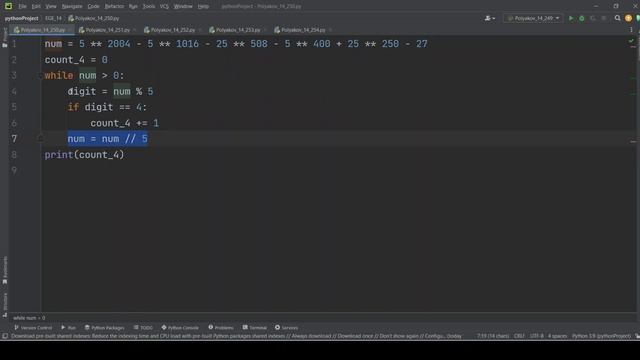Open the View menu
Image resolution: width=640 pixels, height=360 pixels.
coord(51,6)
